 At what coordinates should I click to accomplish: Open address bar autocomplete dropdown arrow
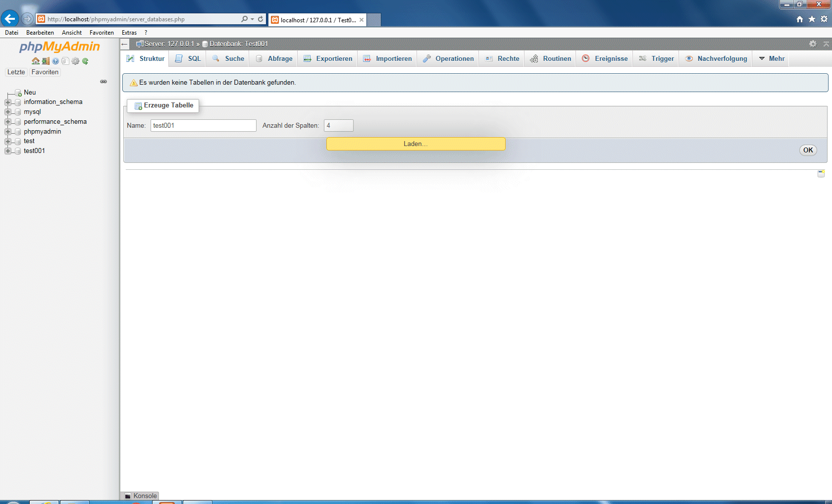coord(252,19)
